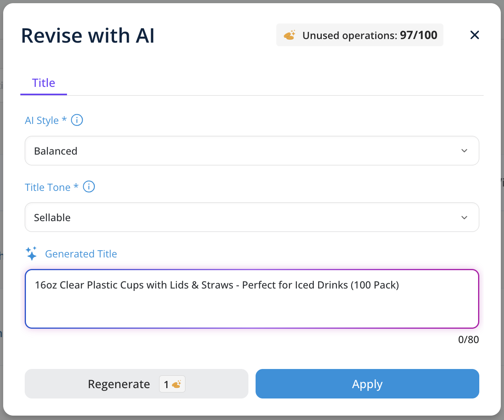
Task: Click the credit cost badge inside Regenerate
Action: (172, 384)
